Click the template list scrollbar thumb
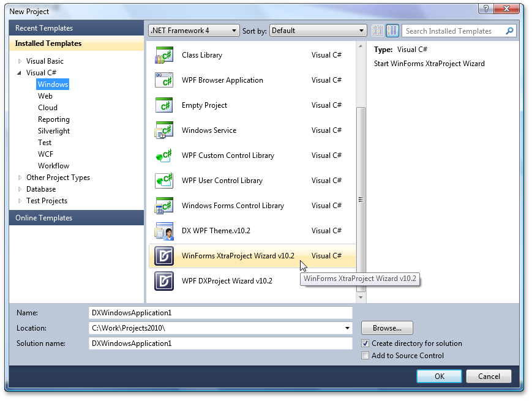 (x=361, y=200)
